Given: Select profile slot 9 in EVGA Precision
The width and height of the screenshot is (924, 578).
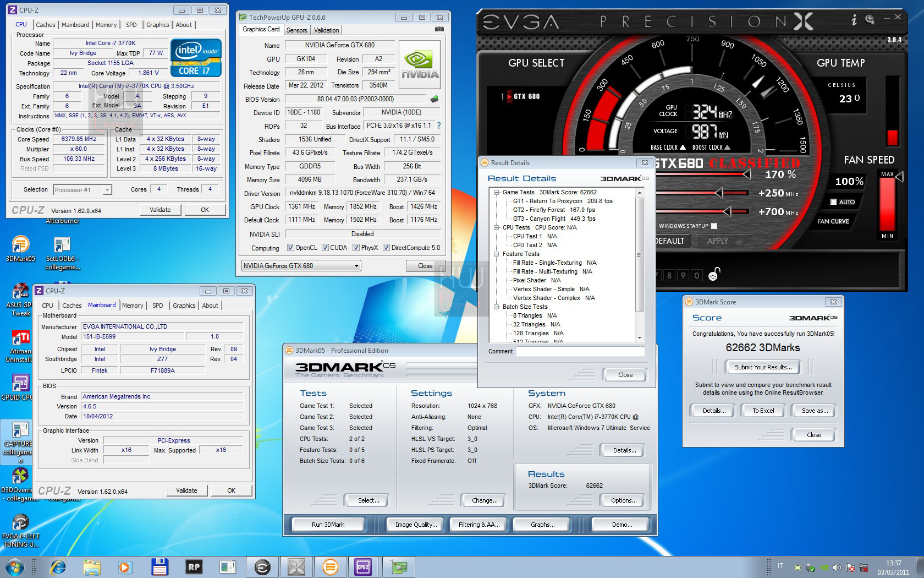Looking at the screenshot, I should (683, 275).
